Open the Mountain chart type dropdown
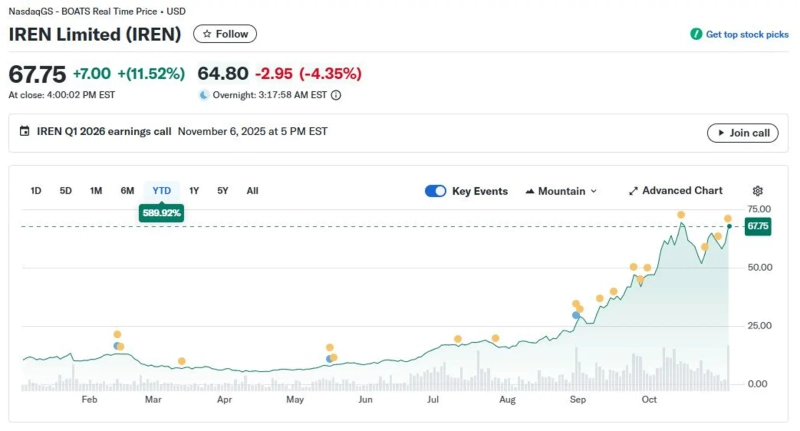The image size is (800, 431). pyautogui.click(x=561, y=191)
